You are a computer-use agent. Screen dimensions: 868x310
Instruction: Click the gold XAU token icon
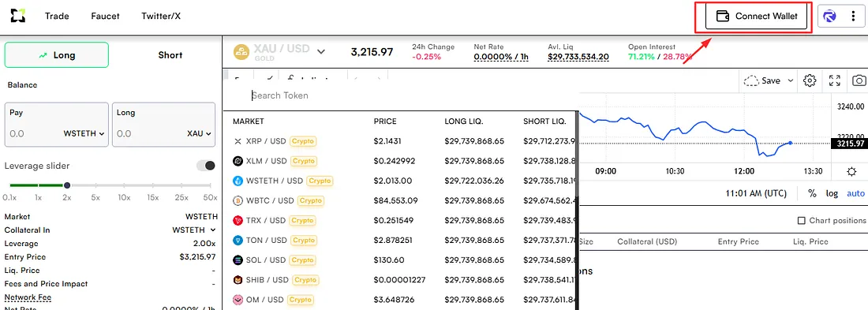(242, 52)
